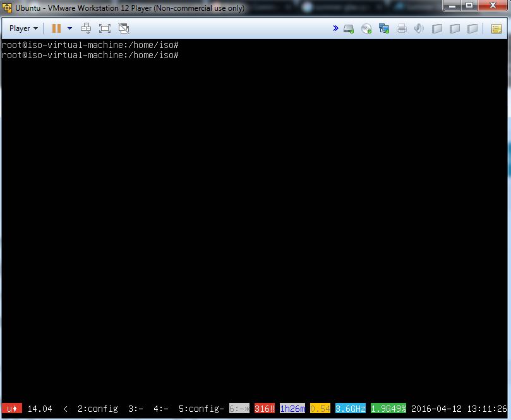The image size is (511, 420).
Task: Click the printer device icon
Action: [402, 28]
